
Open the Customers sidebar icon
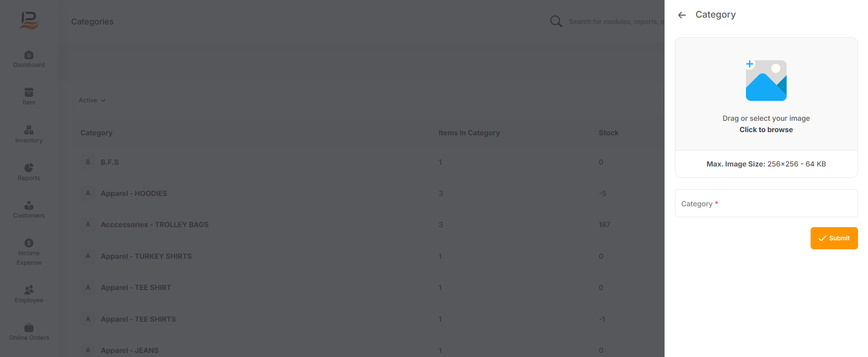point(29,205)
